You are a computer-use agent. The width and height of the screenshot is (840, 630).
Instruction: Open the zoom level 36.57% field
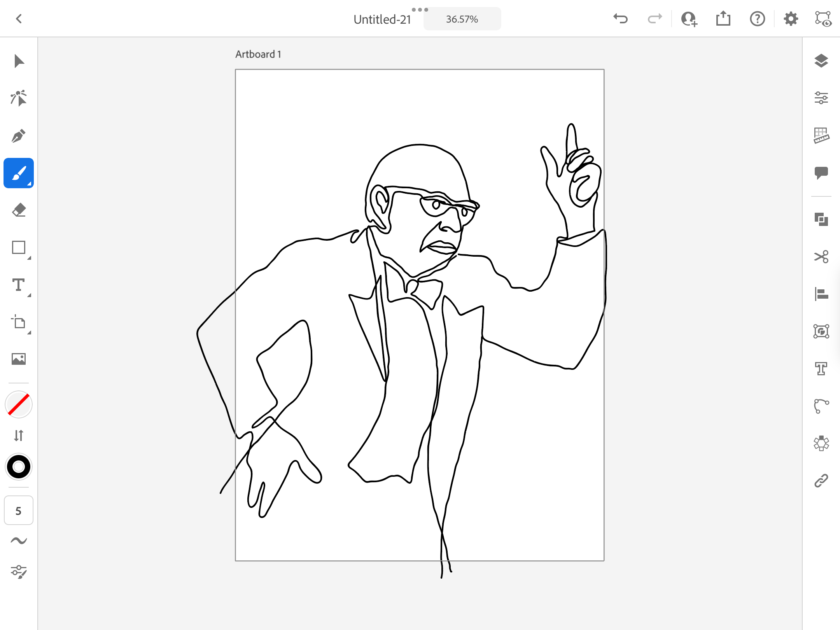point(462,19)
